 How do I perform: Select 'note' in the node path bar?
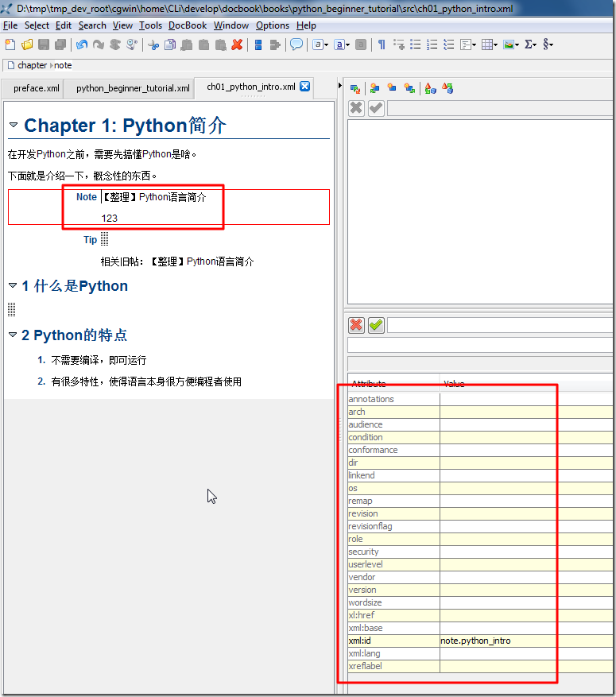pyautogui.click(x=63, y=65)
